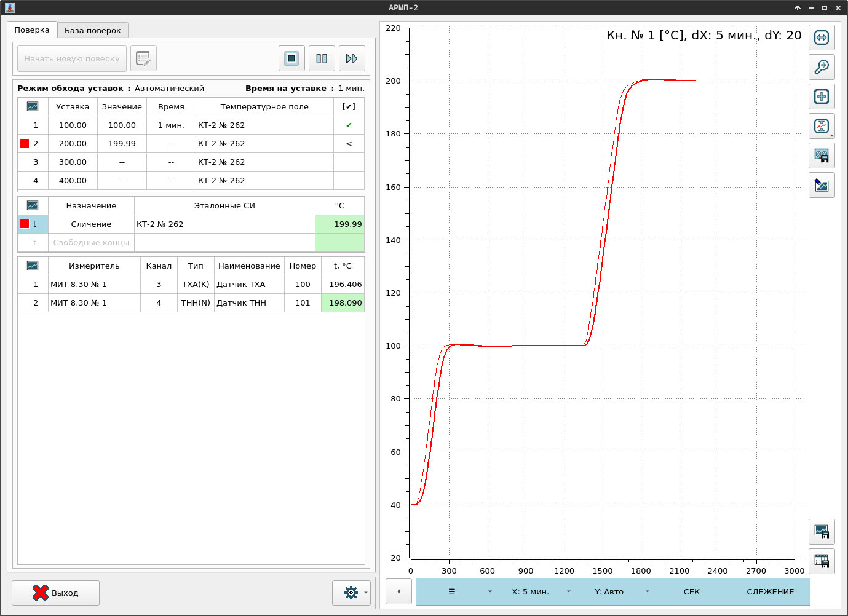Pause the verification process
Viewport: 848px width, 616px height.
pyautogui.click(x=322, y=58)
